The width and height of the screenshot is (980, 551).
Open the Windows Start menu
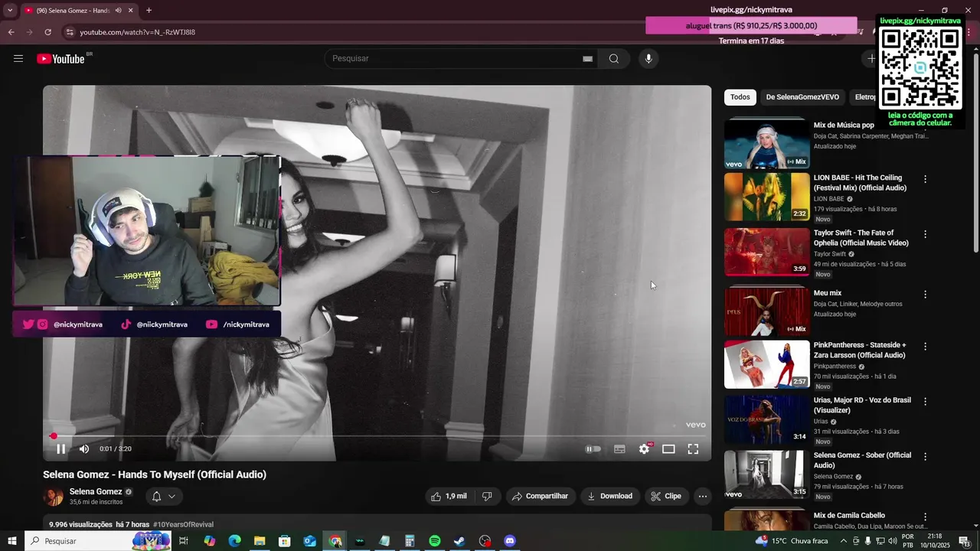12,541
